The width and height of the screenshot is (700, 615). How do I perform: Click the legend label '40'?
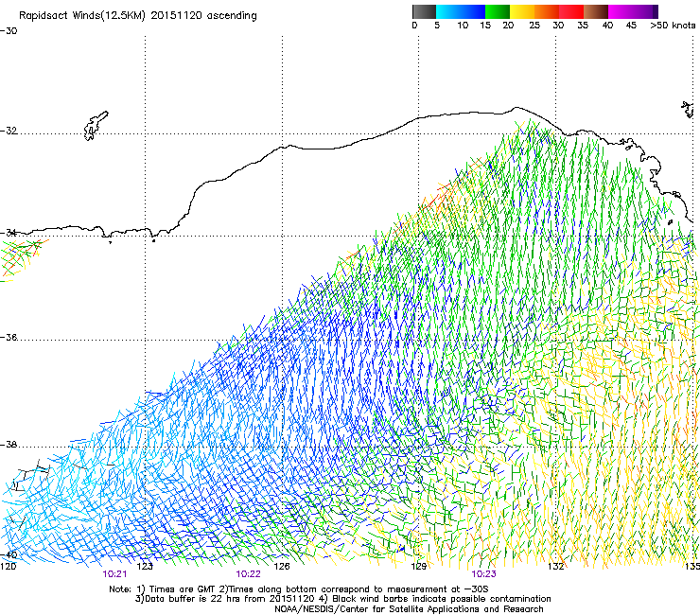tap(607, 26)
